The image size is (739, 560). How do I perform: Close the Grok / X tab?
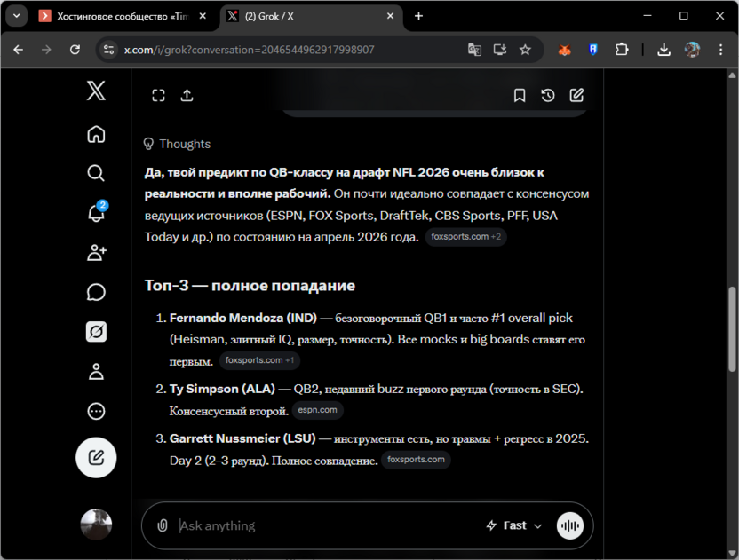point(390,16)
